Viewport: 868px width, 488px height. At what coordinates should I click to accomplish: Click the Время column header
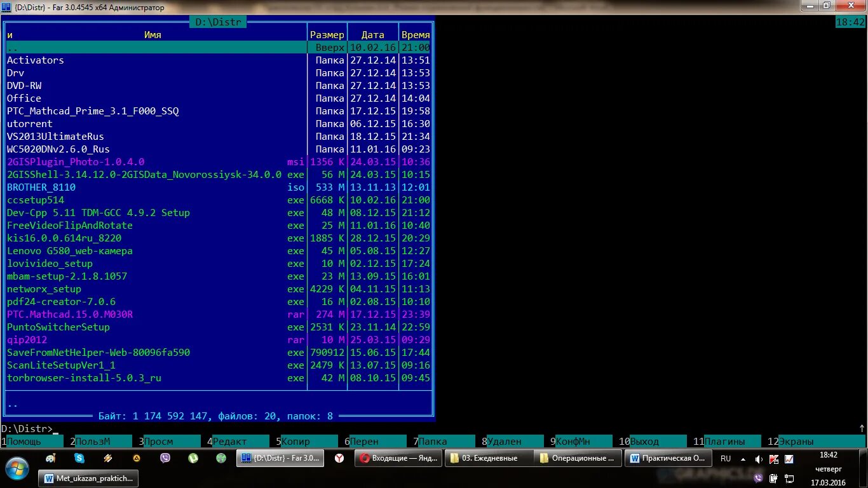(416, 35)
